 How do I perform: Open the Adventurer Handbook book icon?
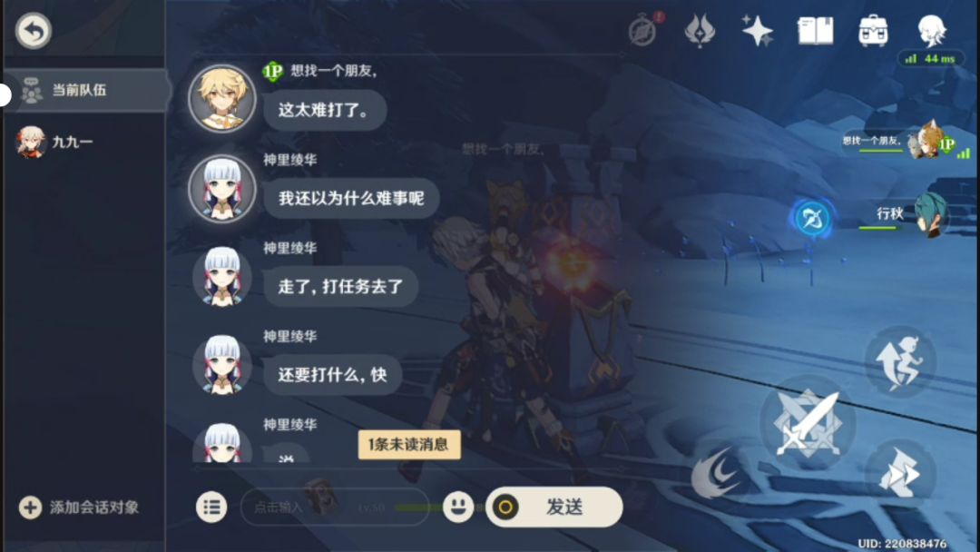click(815, 31)
